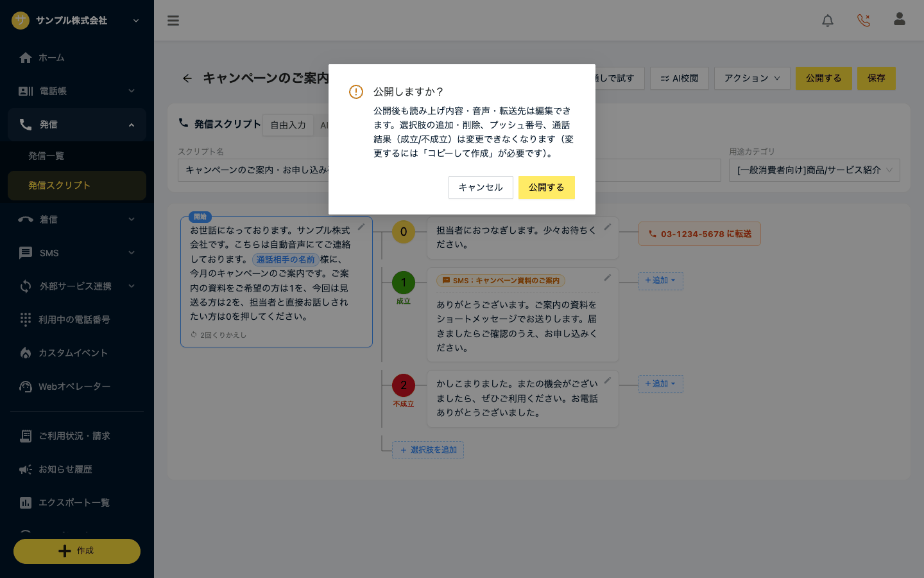Expand the 電話帳 menu chevron
The height and width of the screenshot is (578, 924).
(x=132, y=91)
